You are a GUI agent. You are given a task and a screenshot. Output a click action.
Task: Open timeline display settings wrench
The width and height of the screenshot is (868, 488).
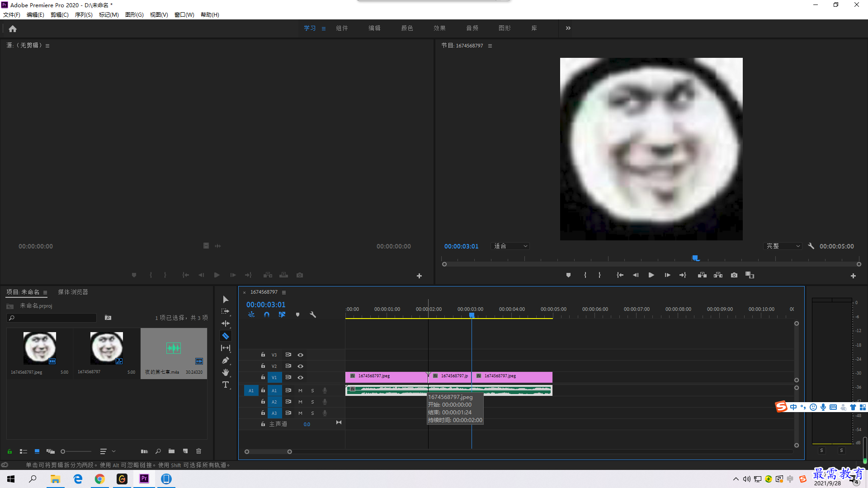313,314
